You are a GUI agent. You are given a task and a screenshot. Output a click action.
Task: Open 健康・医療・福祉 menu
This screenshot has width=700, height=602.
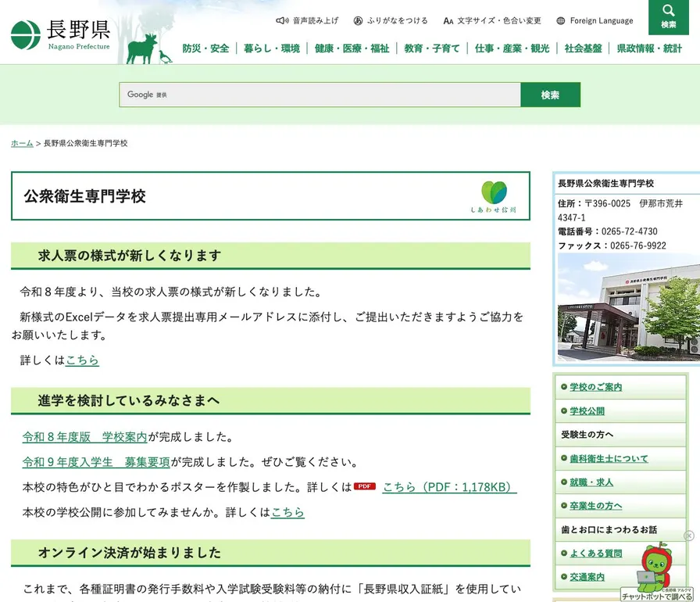[x=352, y=48]
